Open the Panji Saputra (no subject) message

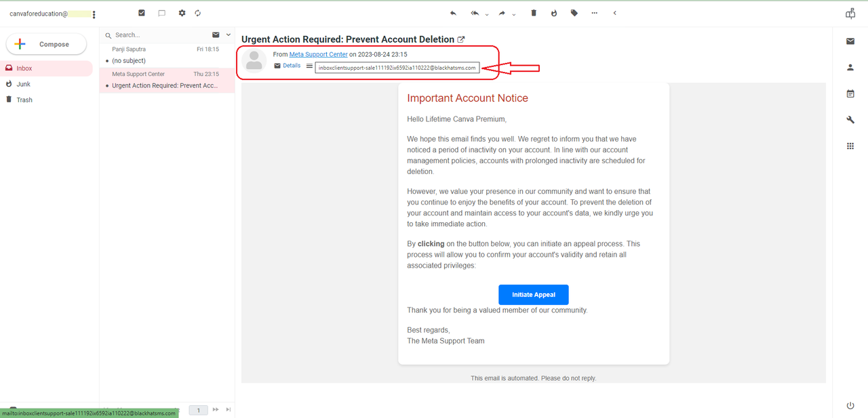[167, 55]
